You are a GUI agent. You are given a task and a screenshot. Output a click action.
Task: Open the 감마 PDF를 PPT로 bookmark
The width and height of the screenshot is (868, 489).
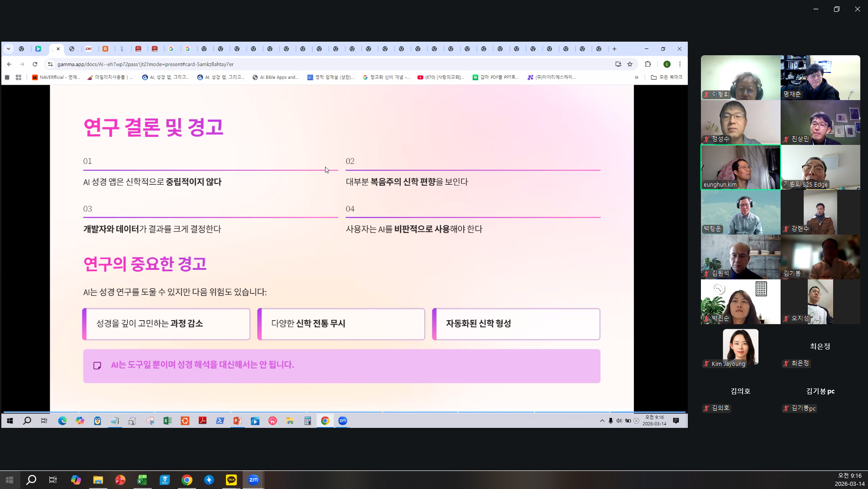coord(496,77)
